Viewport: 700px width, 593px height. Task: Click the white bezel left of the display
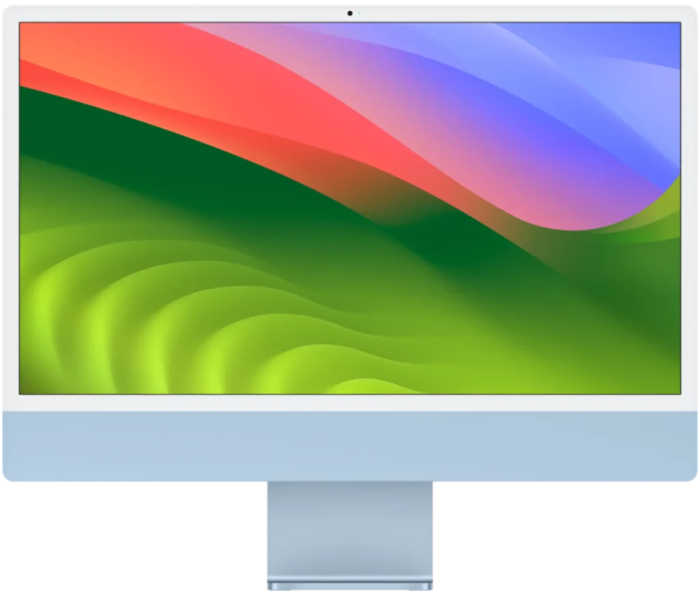tap(10, 205)
